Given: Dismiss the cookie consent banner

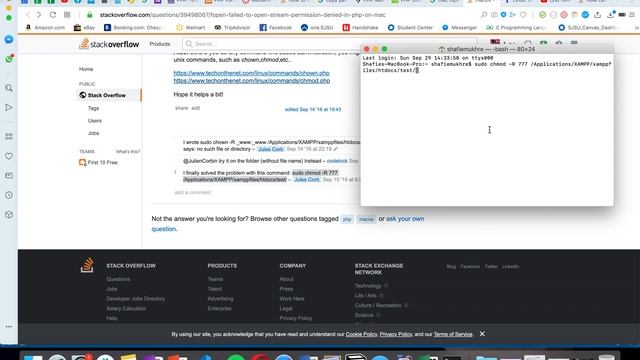Looking at the screenshot, I should pos(482,334).
